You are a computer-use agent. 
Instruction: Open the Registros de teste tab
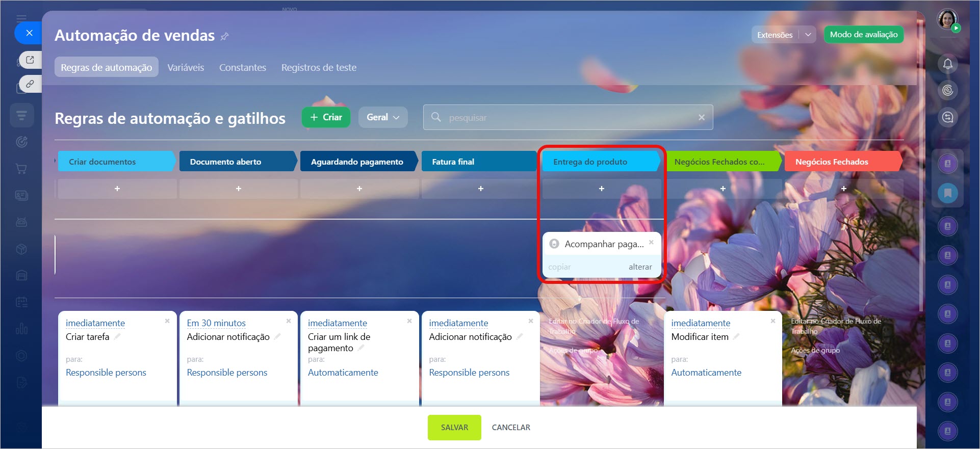point(319,67)
